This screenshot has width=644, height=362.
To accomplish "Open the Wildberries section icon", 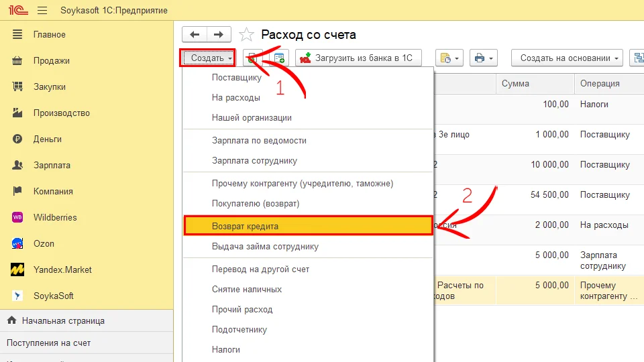I will point(19,217).
